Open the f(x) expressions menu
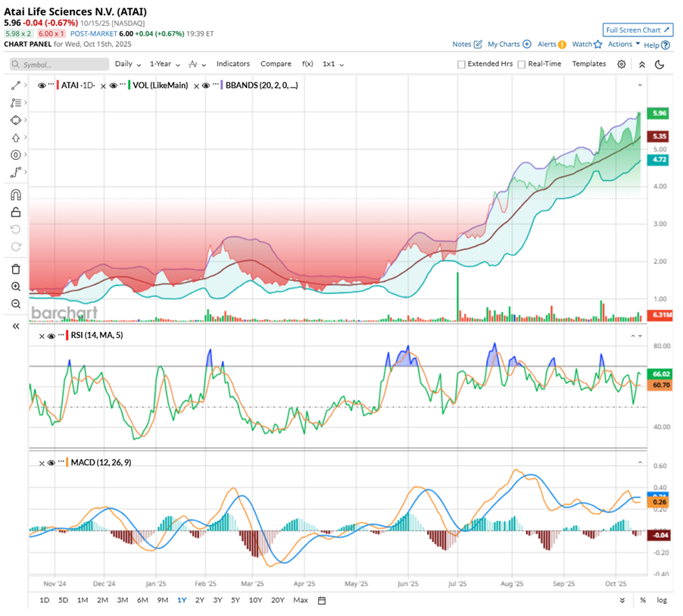Viewport: 683px width, 616px height. [x=307, y=64]
